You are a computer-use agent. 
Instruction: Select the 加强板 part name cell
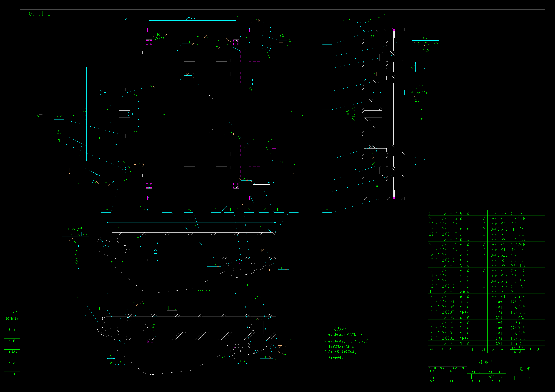tap(464, 292)
